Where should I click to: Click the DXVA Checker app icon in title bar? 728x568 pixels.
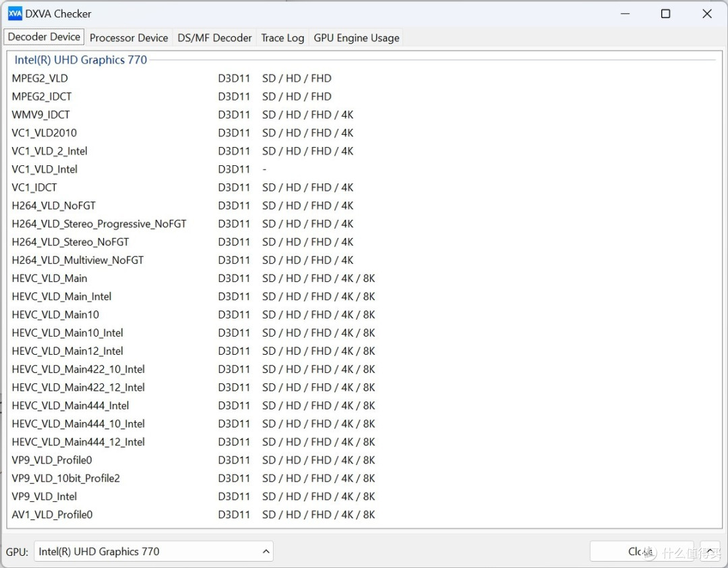tap(15, 13)
